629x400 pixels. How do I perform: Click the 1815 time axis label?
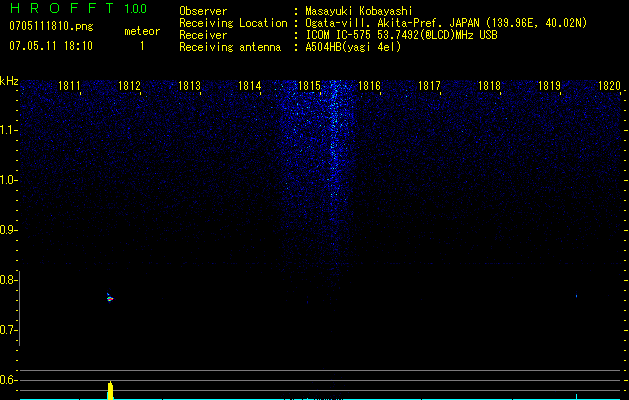point(310,86)
